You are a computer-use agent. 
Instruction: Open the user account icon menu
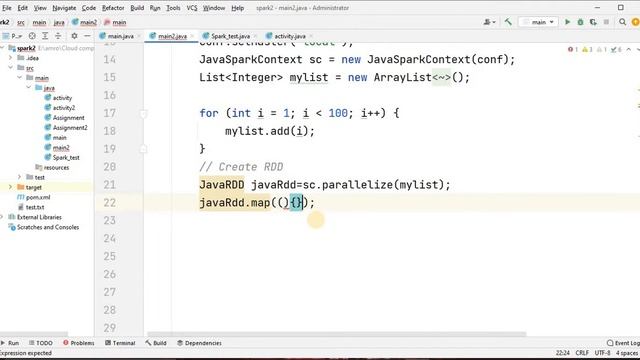489,22
